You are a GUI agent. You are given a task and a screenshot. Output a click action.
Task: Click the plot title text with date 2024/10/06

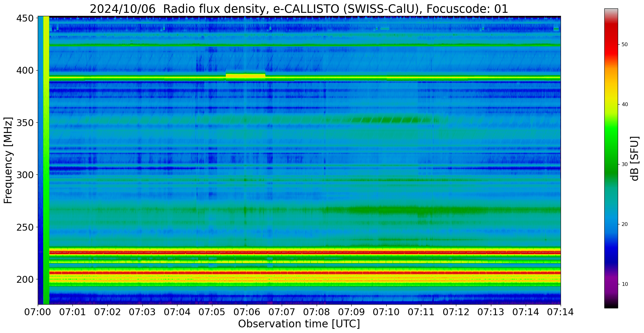click(x=299, y=9)
